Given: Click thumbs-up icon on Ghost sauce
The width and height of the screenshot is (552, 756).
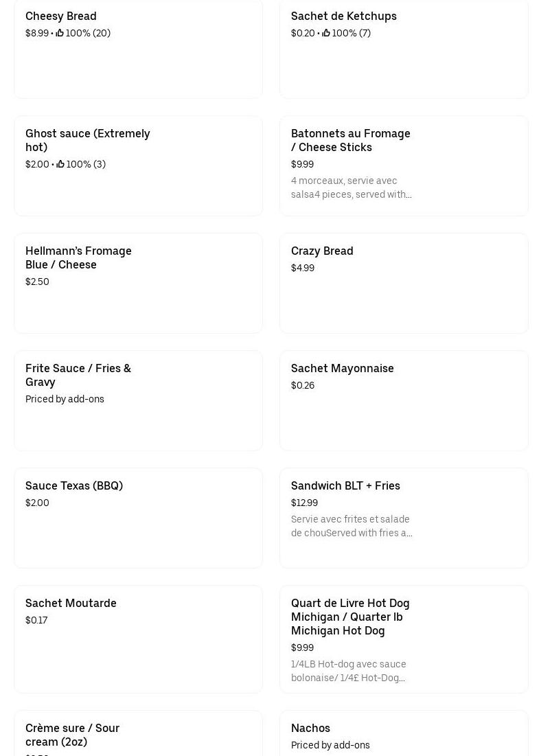Looking at the screenshot, I should click(60, 164).
